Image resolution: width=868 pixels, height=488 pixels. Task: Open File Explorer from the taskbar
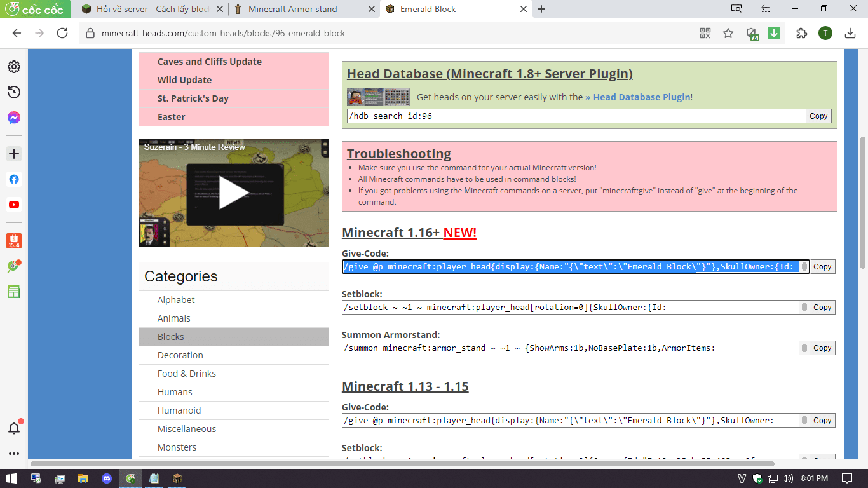pos(83,478)
